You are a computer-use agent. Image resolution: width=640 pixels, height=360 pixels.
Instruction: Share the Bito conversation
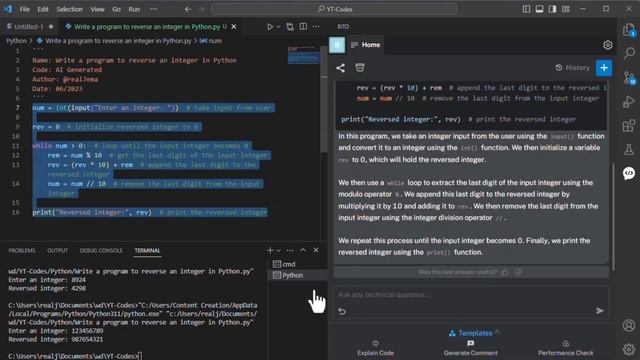[340, 68]
